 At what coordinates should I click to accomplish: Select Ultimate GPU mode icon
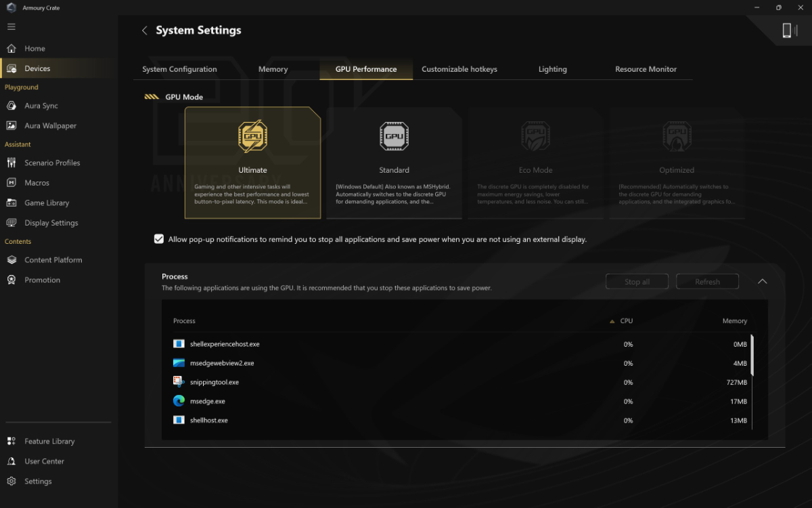point(252,135)
